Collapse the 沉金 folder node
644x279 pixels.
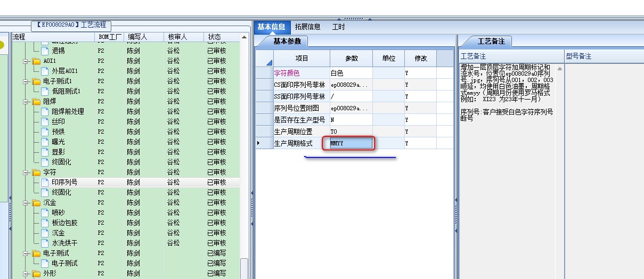pos(26,203)
